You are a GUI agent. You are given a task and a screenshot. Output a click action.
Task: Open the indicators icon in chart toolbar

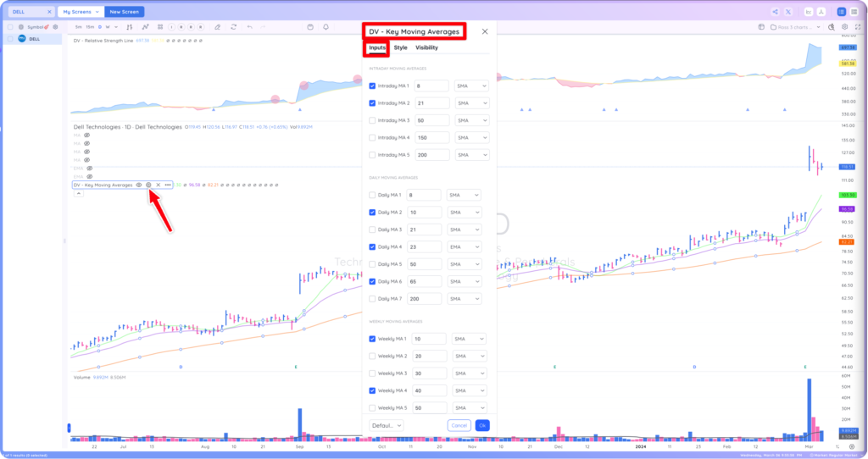(x=145, y=27)
